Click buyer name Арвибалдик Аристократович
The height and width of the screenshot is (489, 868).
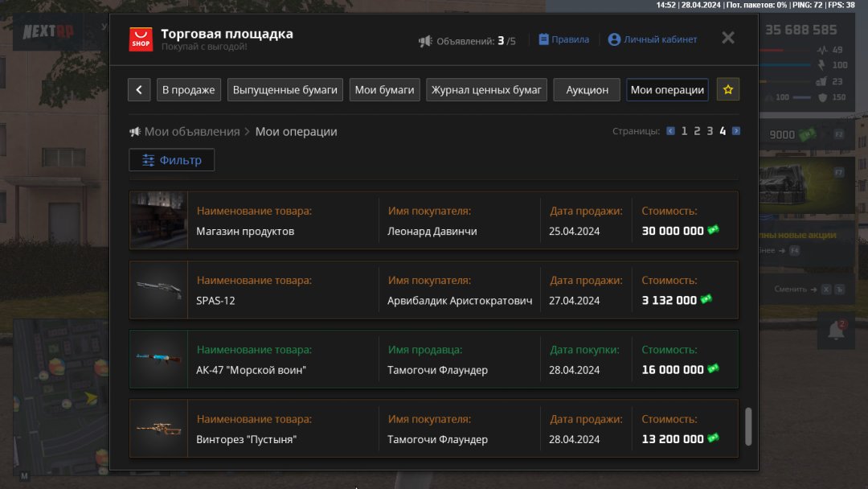[x=460, y=301]
